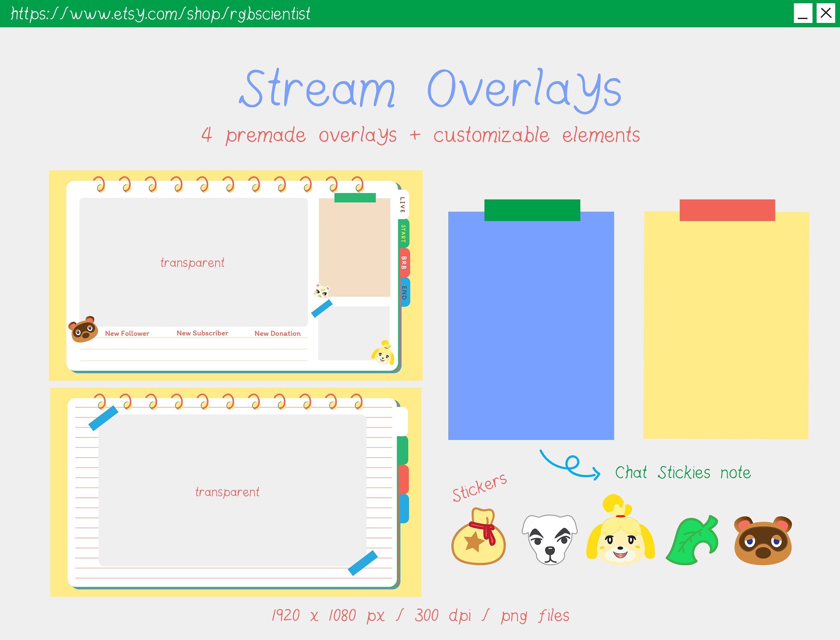Click the yellow chat sticky note

(726, 325)
